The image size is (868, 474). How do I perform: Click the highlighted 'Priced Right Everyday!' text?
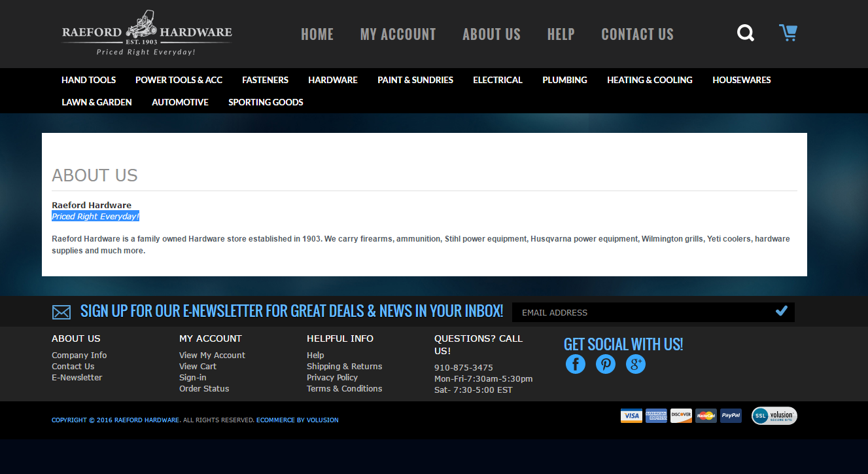(95, 217)
